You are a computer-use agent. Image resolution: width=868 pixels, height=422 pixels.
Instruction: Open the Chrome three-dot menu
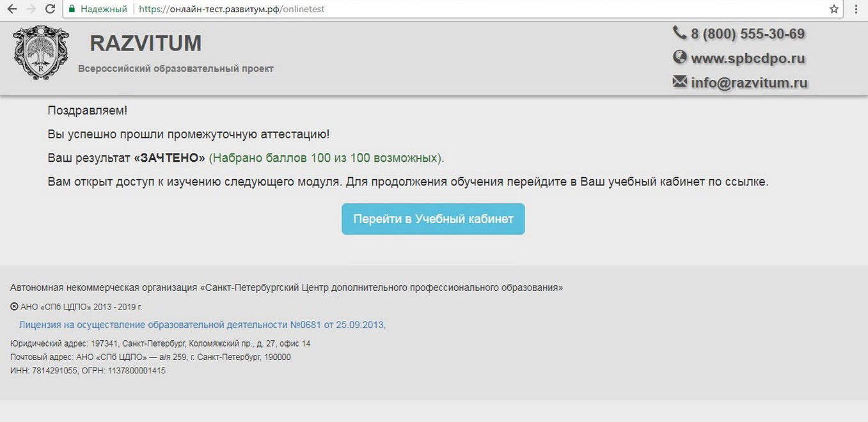(855, 9)
